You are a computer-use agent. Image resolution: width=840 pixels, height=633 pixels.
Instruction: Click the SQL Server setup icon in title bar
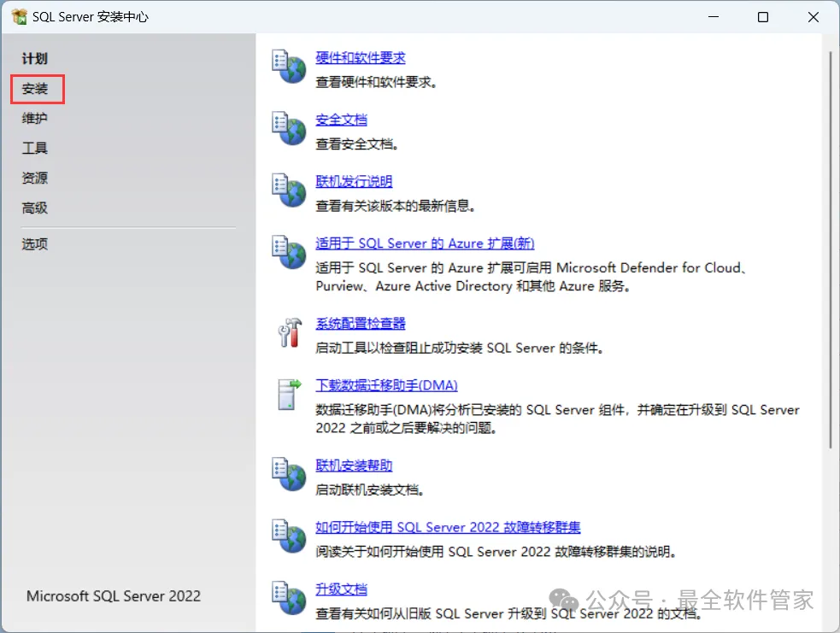tap(19, 16)
